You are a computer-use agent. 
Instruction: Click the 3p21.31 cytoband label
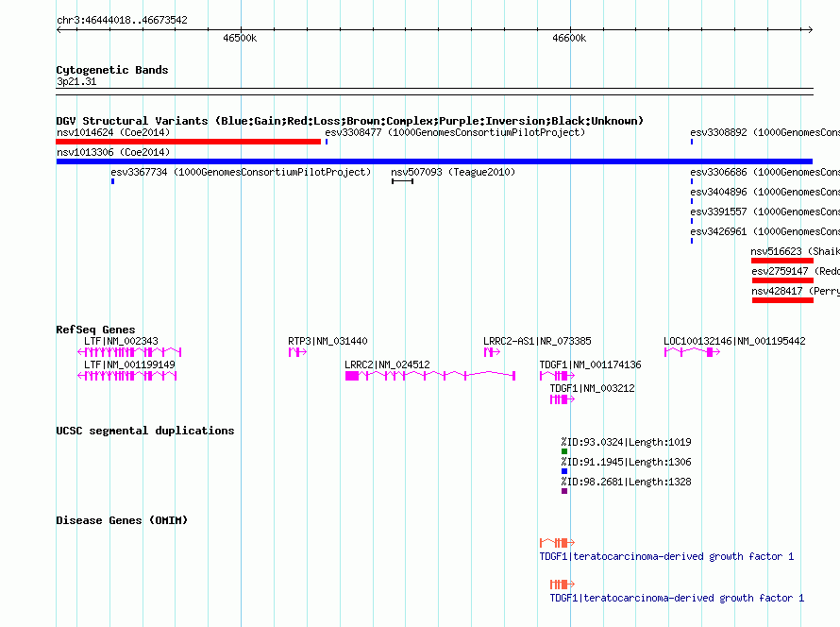coord(76,81)
